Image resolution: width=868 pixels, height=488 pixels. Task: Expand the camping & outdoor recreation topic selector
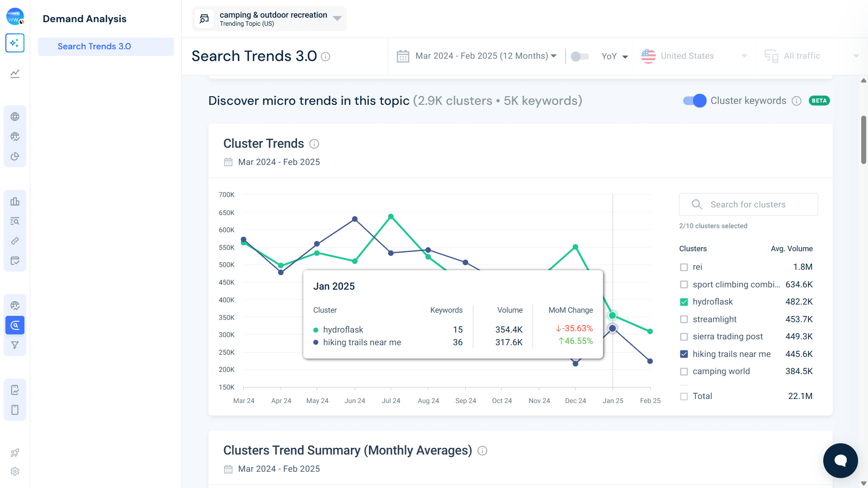pos(337,19)
